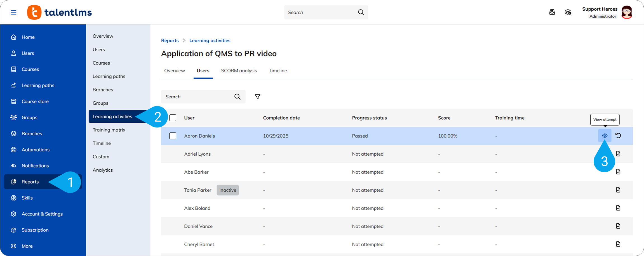Image resolution: width=644 pixels, height=256 pixels.
Task: Open Analytics in reports submenu
Action: pyautogui.click(x=103, y=170)
